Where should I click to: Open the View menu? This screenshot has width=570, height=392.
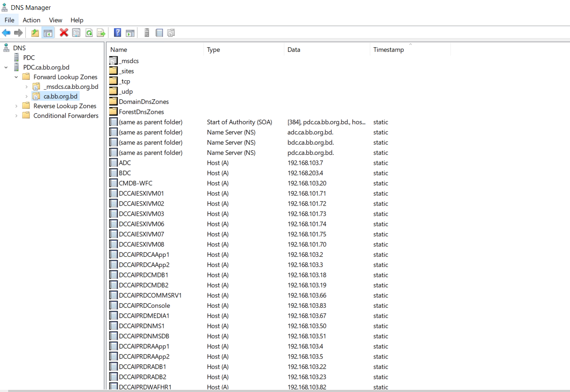[x=55, y=20]
